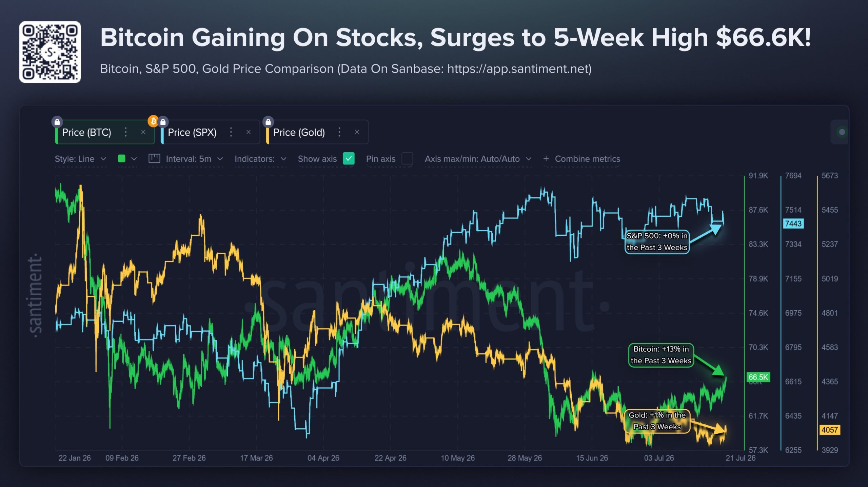This screenshot has width=868, height=487.
Task: Expand the Axis max/min Auto/Auto dropdown
Action: (478, 159)
